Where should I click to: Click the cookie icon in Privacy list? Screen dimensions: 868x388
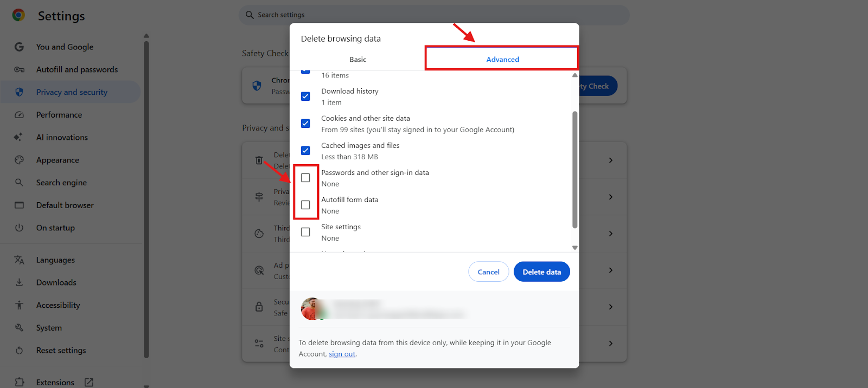pyautogui.click(x=259, y=234)
